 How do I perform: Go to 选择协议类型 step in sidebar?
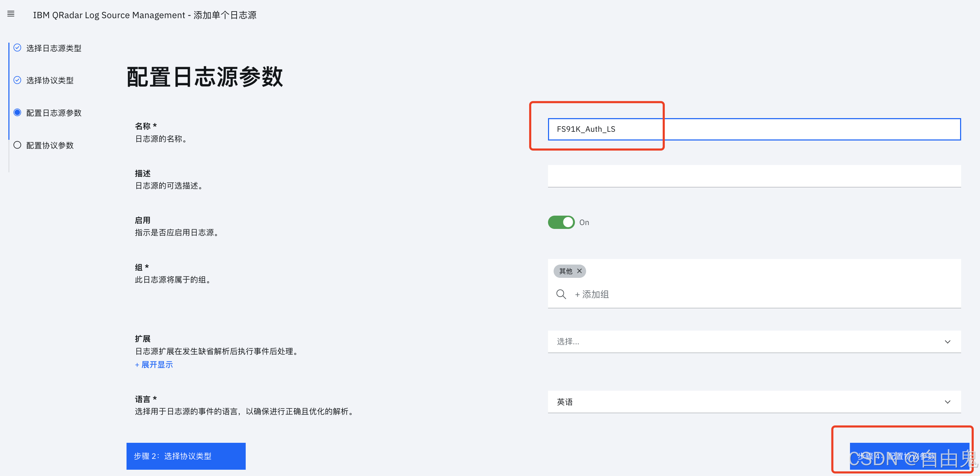pos(50,81)
